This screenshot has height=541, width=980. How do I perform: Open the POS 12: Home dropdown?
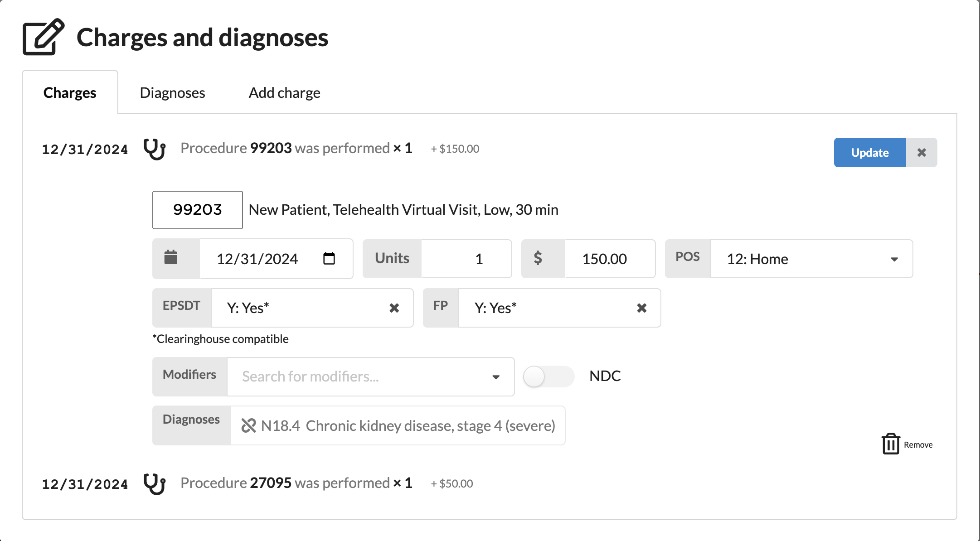[x=811, y=259]
